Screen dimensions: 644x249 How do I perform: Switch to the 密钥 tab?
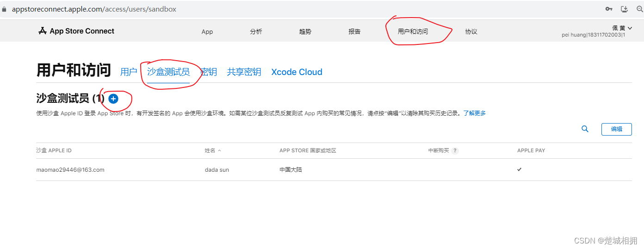[x=209, y=72]
